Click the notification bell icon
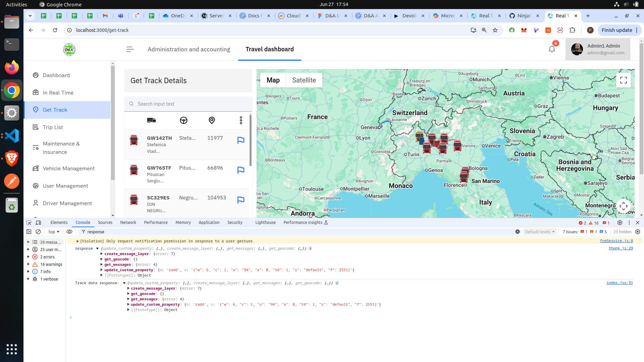644x362 pixels. (552, 49)
